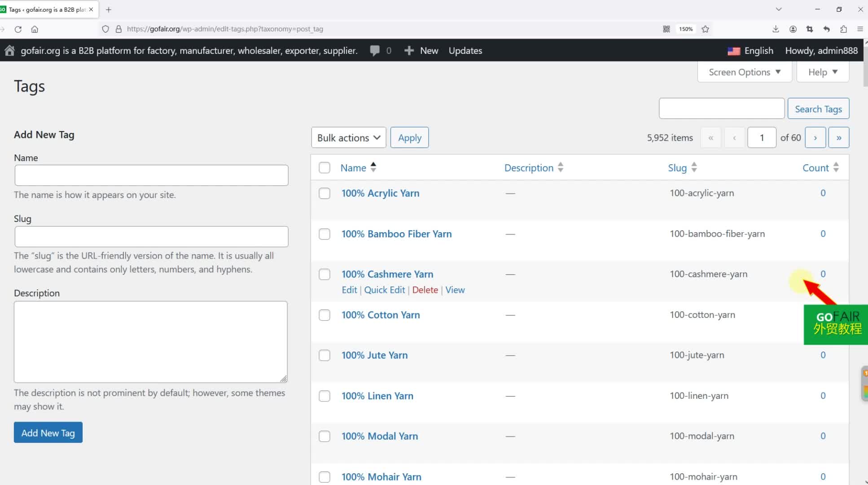
Task: Tick the 100% Cotton Yarn checkbox
Action: pos(324,315)
